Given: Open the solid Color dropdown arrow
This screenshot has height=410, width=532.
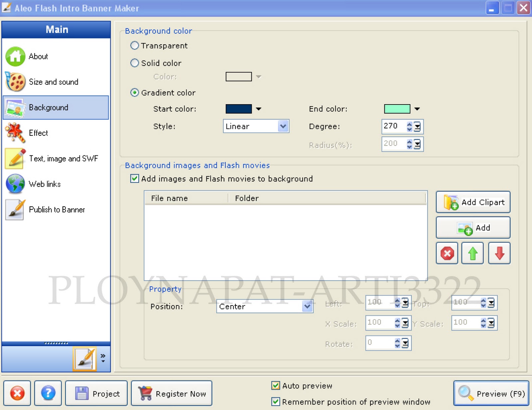Looking at the screenshot, I should point(259,77).
